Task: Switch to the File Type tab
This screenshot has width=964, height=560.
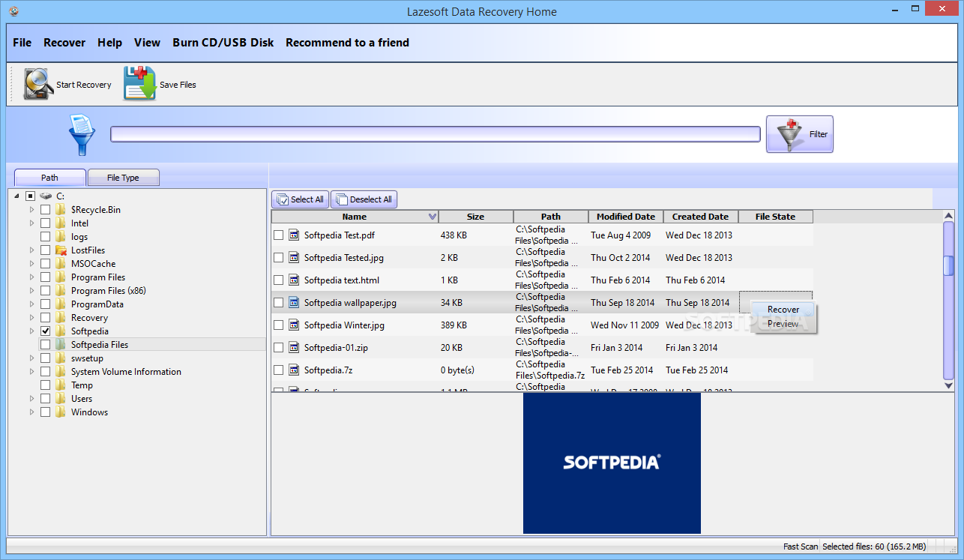Action: tap(123, 178)
